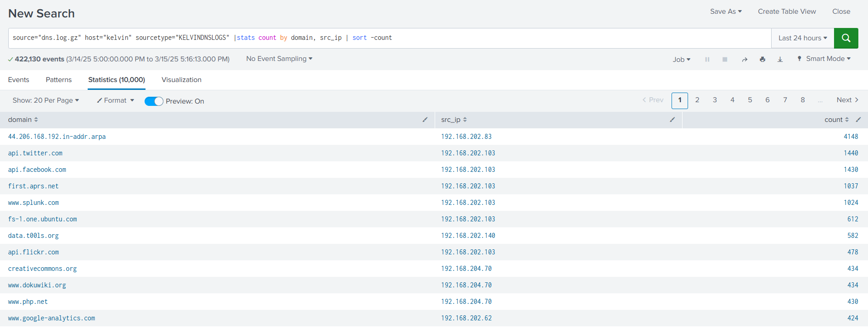Click the api.twitter.com domain cell

click(35, 153)
